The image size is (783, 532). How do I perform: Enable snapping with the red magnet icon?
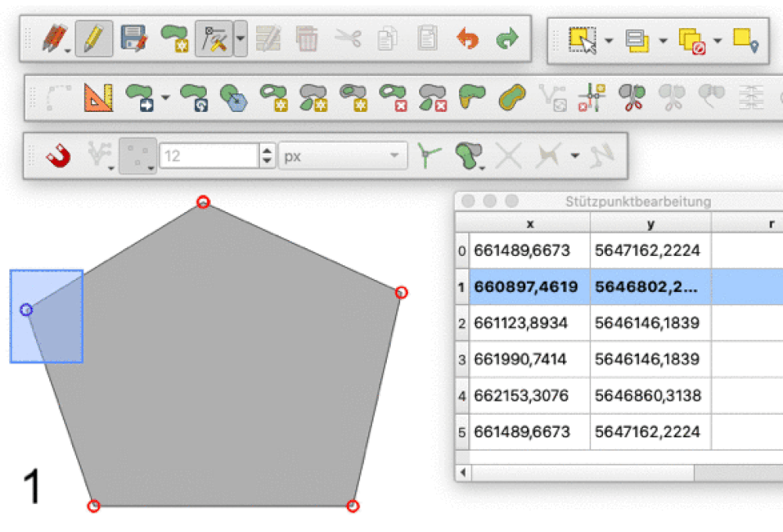(58, 156)
